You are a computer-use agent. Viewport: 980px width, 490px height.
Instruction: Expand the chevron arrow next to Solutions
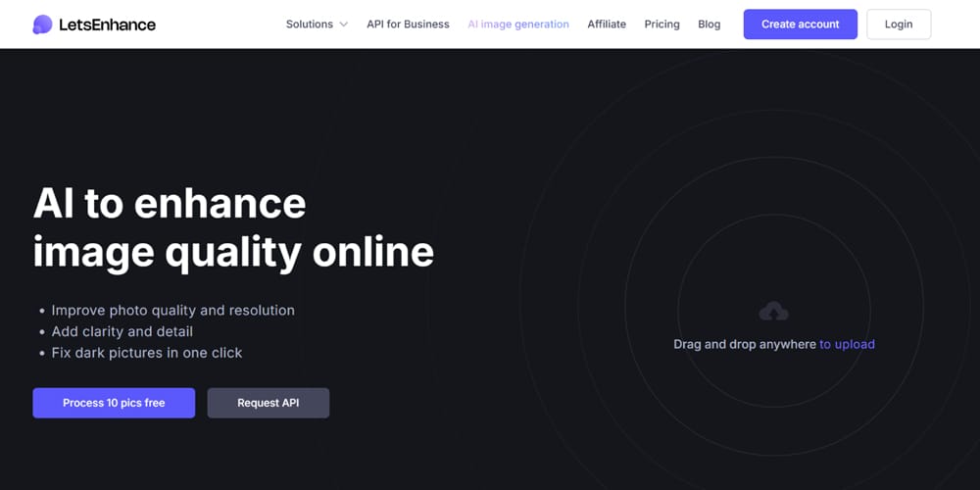point(344,24)
